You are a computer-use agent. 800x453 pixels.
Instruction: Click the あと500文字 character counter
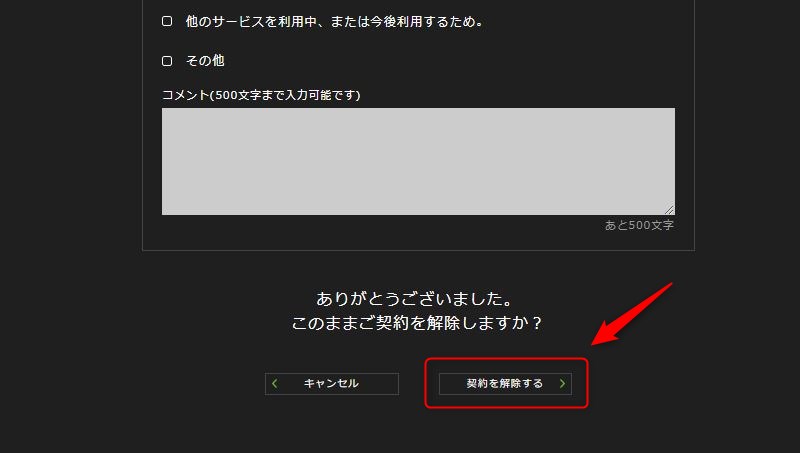coord(639,225)
